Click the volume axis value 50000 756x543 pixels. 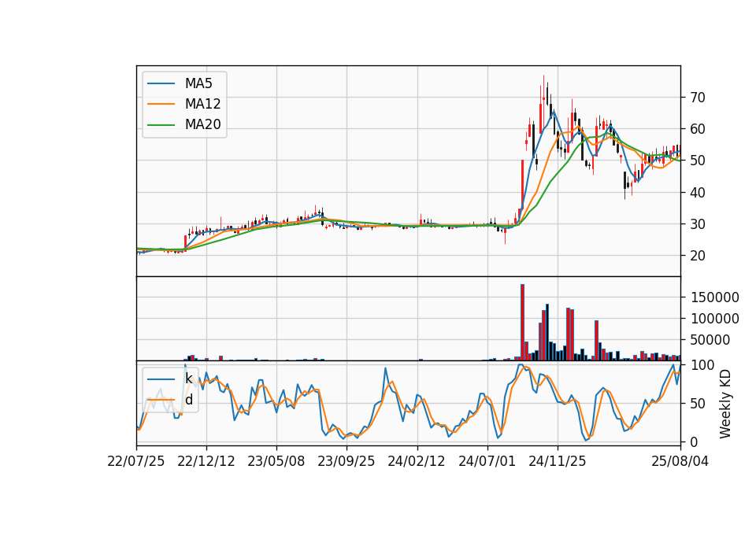(x=710, y=340)
